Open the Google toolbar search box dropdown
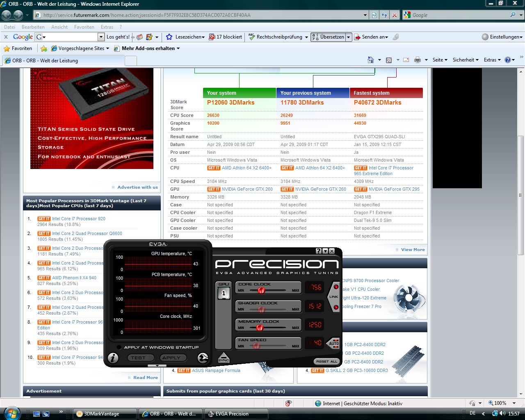525x420 pixels. click(x=101, y=37)
